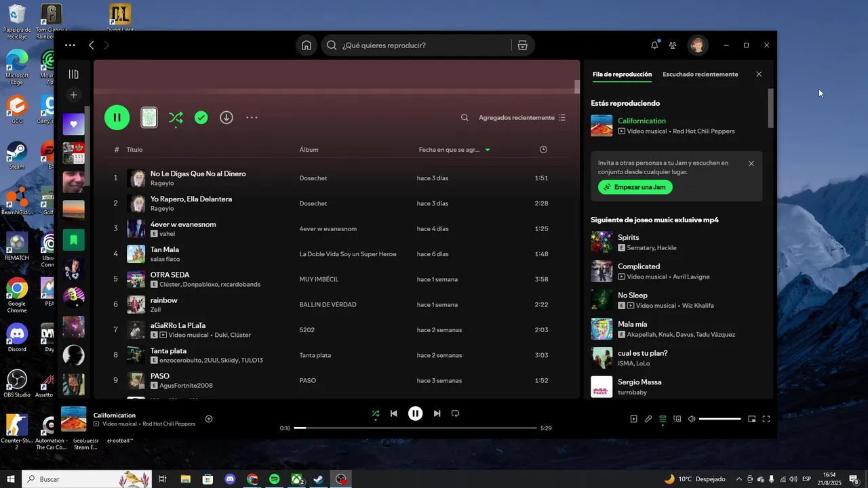This screenshot has height=488, width=868.
Task: Open Discord from the taskbar
Action: 230,479
